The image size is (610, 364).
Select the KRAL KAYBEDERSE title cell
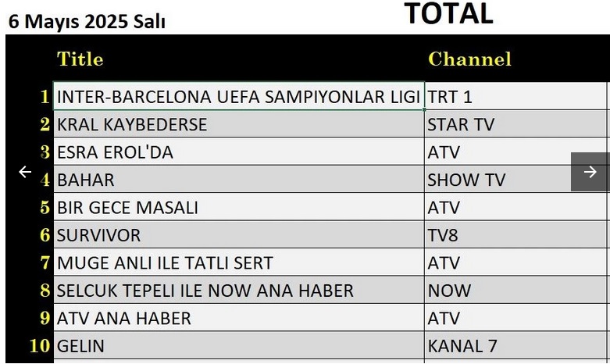238,124
